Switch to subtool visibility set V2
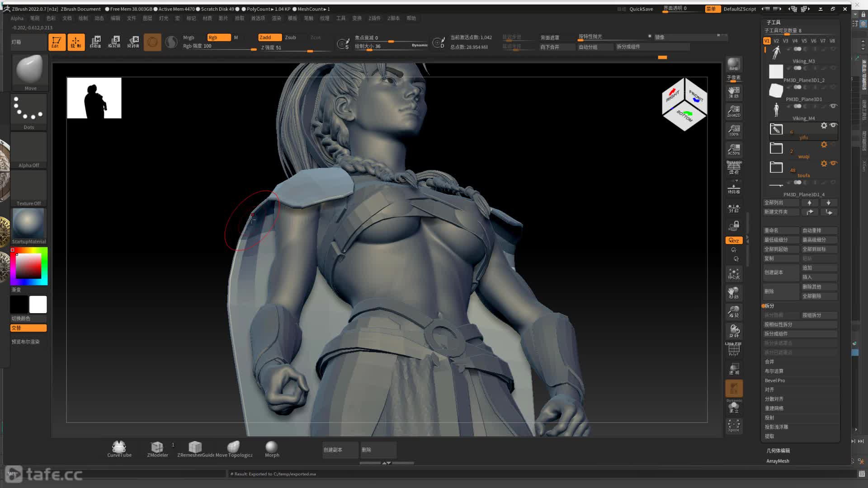 [x=776, y=41]
